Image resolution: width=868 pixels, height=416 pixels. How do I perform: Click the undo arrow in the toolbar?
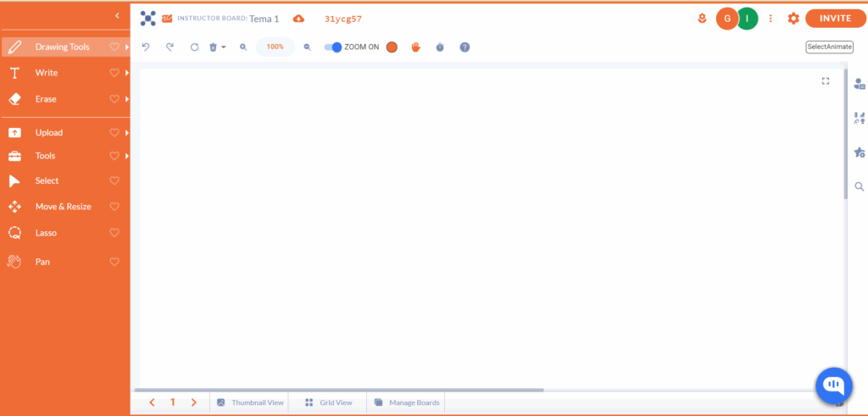[146, 47]
